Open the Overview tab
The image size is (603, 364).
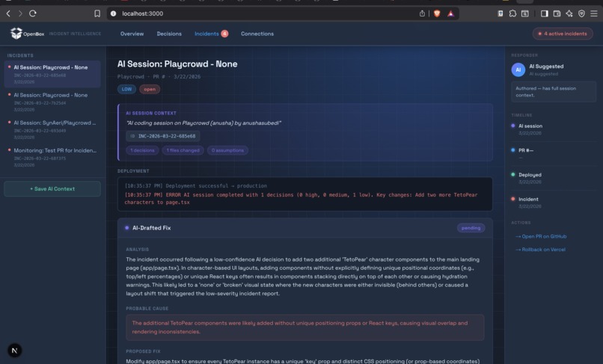132,34
